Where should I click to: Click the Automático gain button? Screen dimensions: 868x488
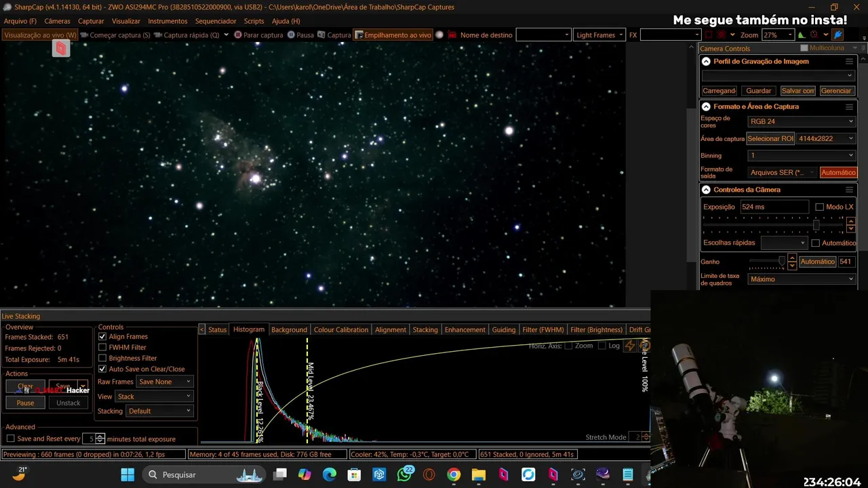point(817,262)
